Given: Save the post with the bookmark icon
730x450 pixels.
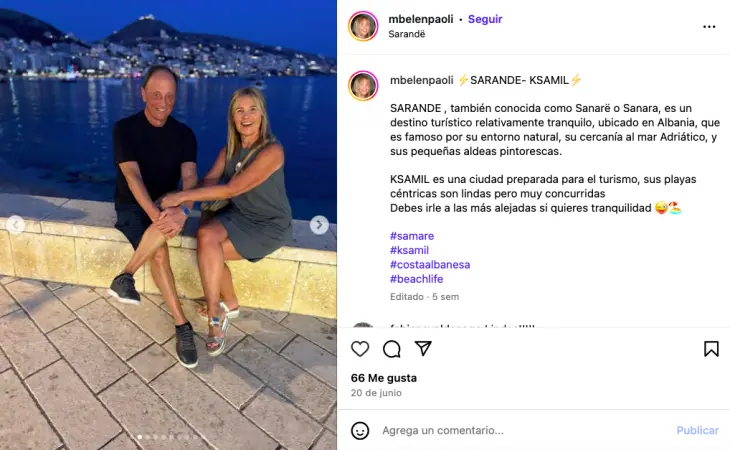Looking at the screenshot, I should [711, 349].
